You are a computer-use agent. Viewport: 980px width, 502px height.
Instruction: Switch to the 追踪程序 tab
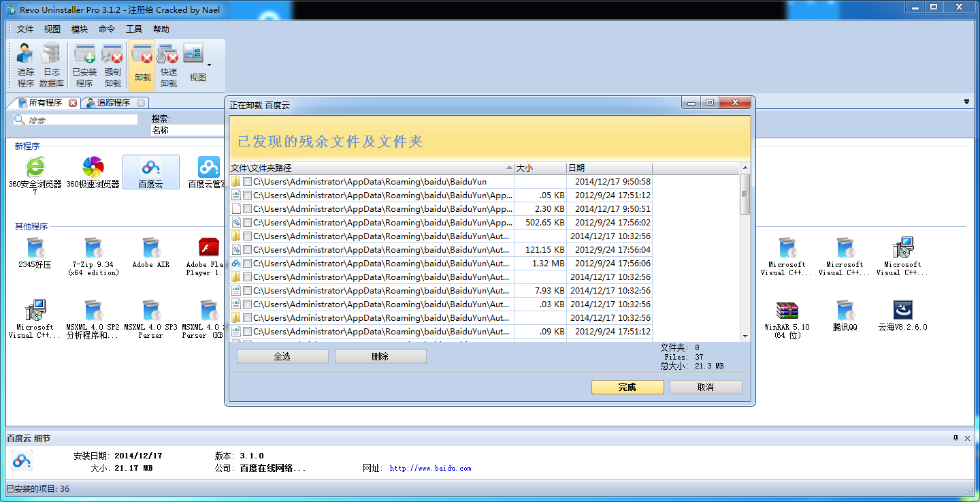tap(113, 103)
